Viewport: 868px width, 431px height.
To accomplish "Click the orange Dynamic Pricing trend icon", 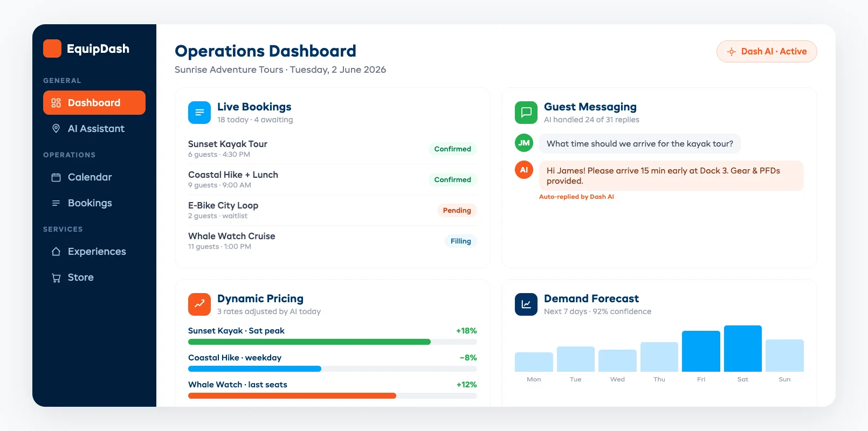I will click(x=199, y=304).
